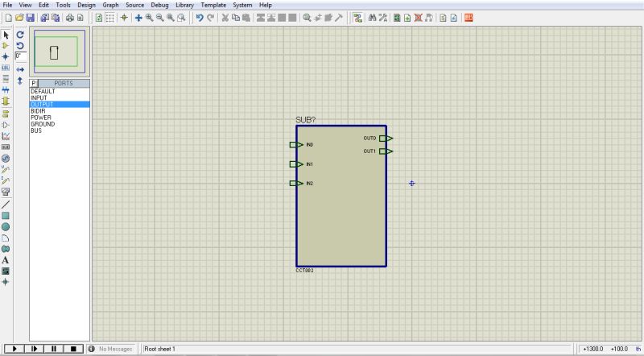Select the Wire Label Mode tool
Screen dimensions: 644x356
[x=6, y=68]
